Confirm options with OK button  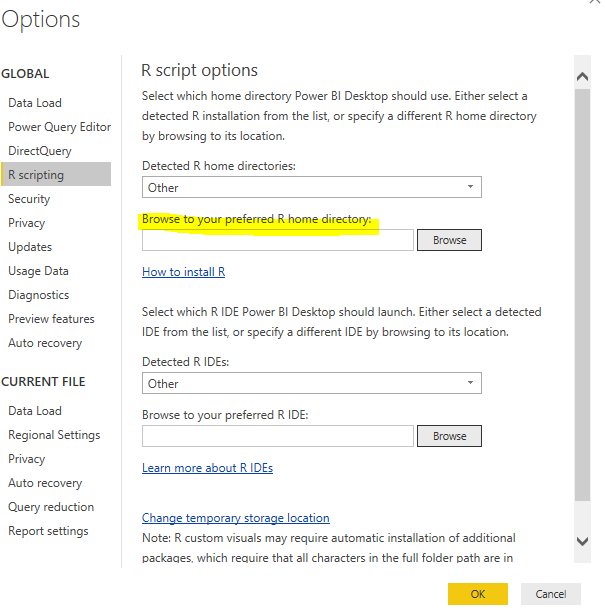click(x=478, y=594)
